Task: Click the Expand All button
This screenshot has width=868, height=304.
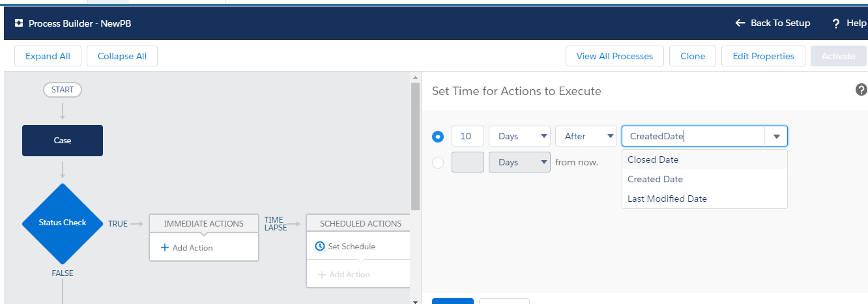Action: [x=48, y=56]
